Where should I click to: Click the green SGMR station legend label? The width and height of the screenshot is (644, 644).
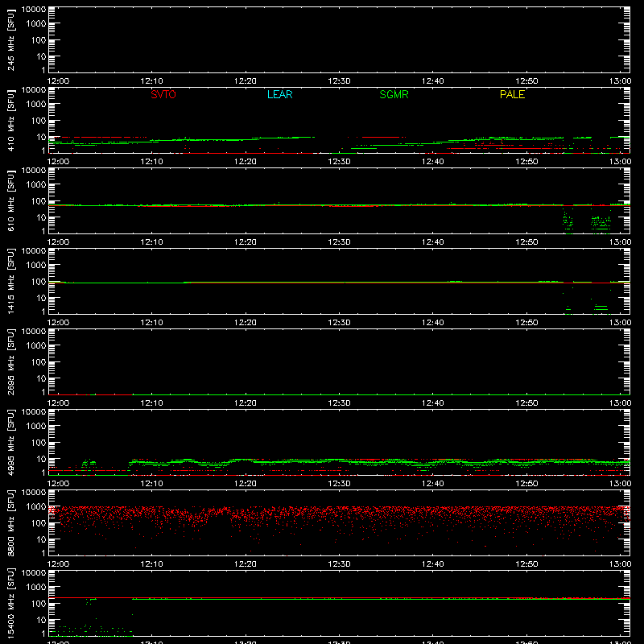click(394, 94)
